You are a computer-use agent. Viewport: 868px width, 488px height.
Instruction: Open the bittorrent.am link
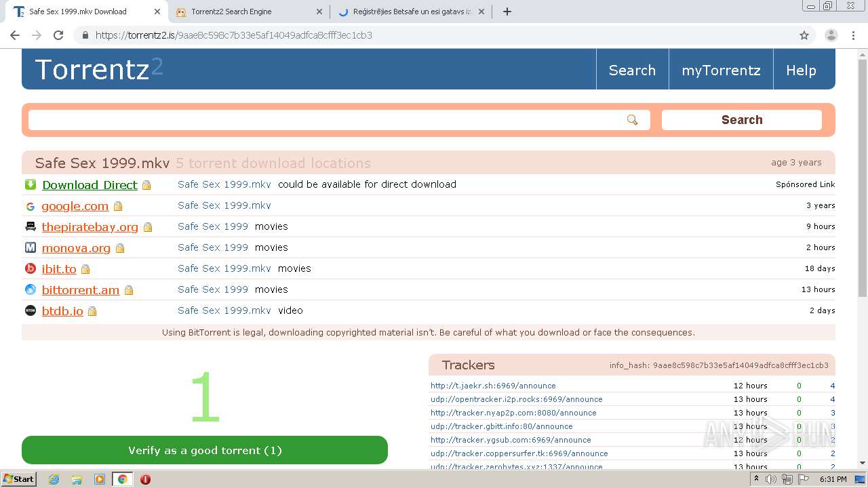click(81, 290)
